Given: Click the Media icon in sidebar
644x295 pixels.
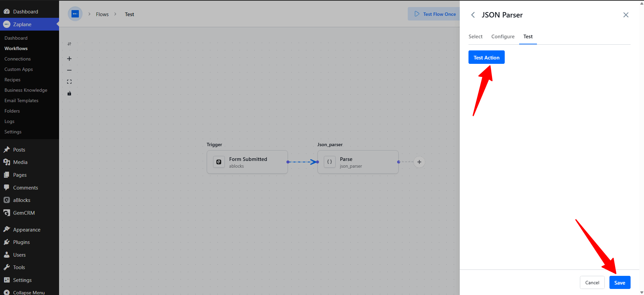Looking at the screenshot, I should click(7, 162).
